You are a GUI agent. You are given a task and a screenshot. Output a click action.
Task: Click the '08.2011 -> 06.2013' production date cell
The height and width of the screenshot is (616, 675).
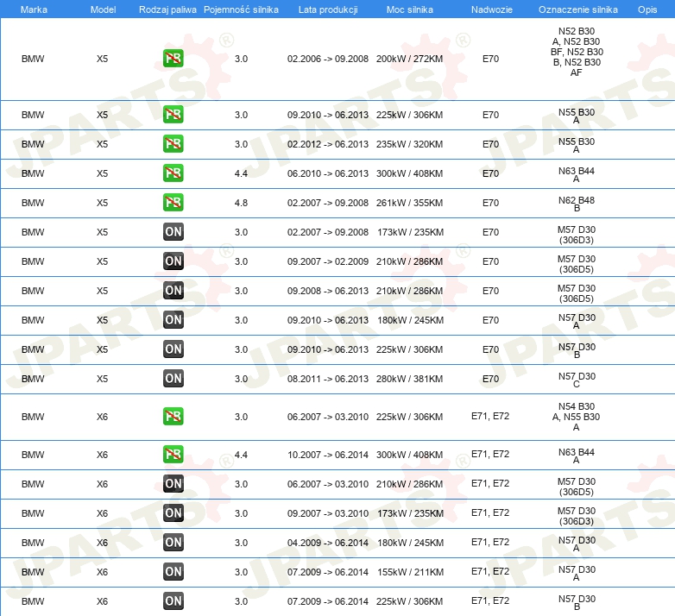point(327,379)
